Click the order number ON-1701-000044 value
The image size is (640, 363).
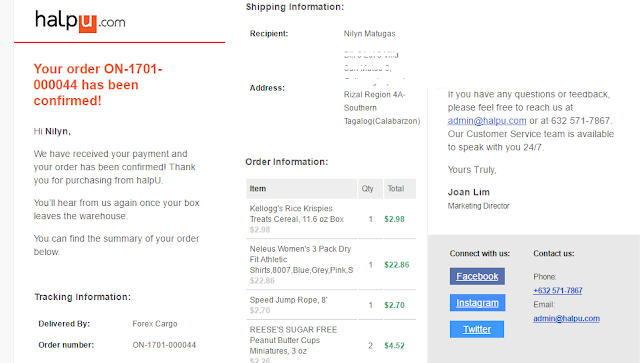pos(164,345)
